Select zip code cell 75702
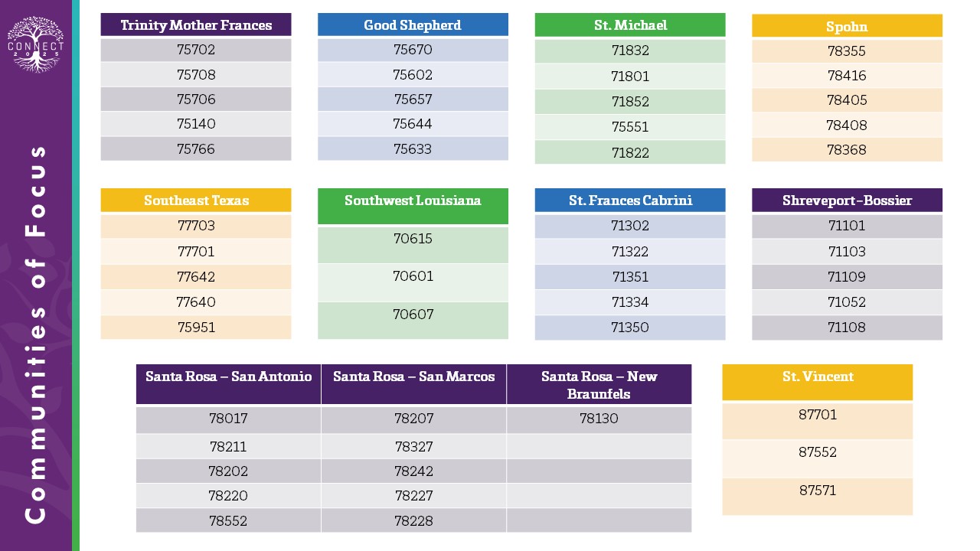 pos(196,51)
